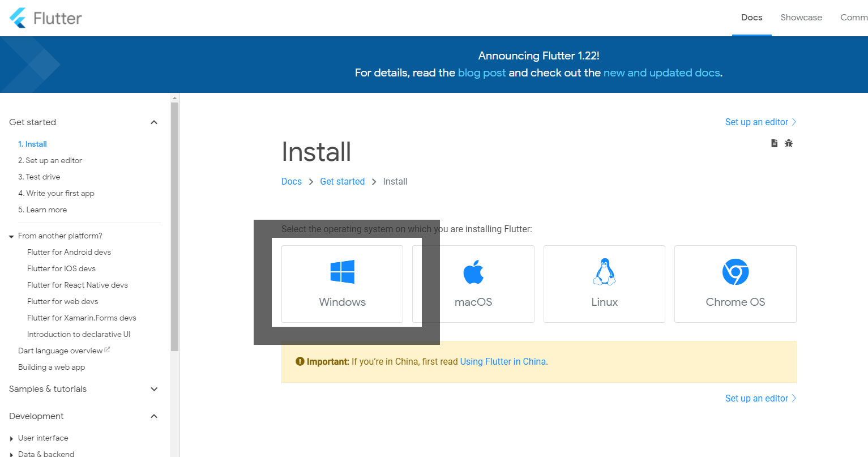Open Introduction to declarative UI
The width and height of the screenshot is (868, 457).
point(79,334)
